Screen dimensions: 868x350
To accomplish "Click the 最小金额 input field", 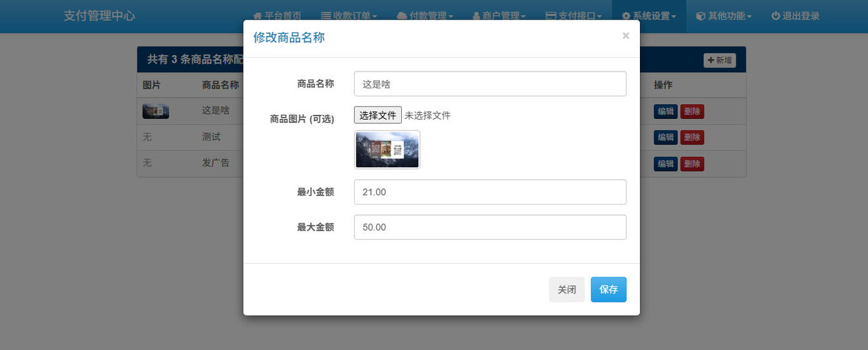I will click(490, 192).
